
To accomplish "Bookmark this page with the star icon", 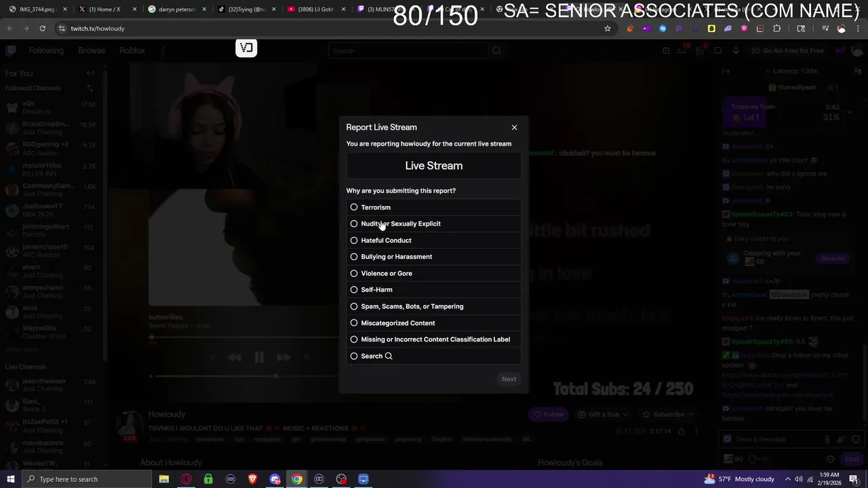I will click(x=608, y=28).
